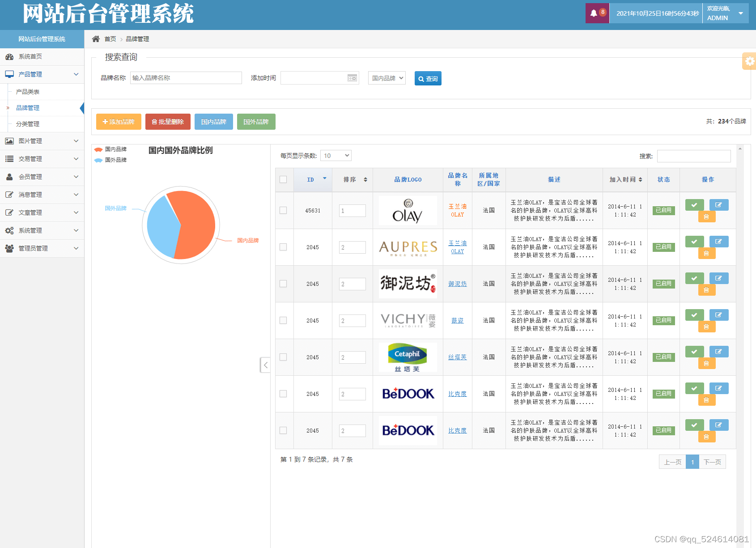Edit the VICHY brand row

click(719, 315)
